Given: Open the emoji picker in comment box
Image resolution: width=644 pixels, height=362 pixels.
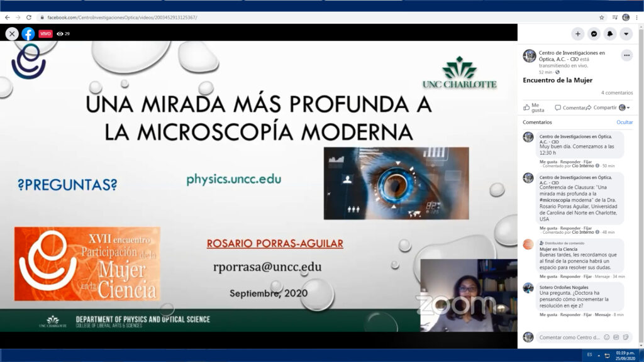Looking at the screenshot, I should tap(606, 337).
